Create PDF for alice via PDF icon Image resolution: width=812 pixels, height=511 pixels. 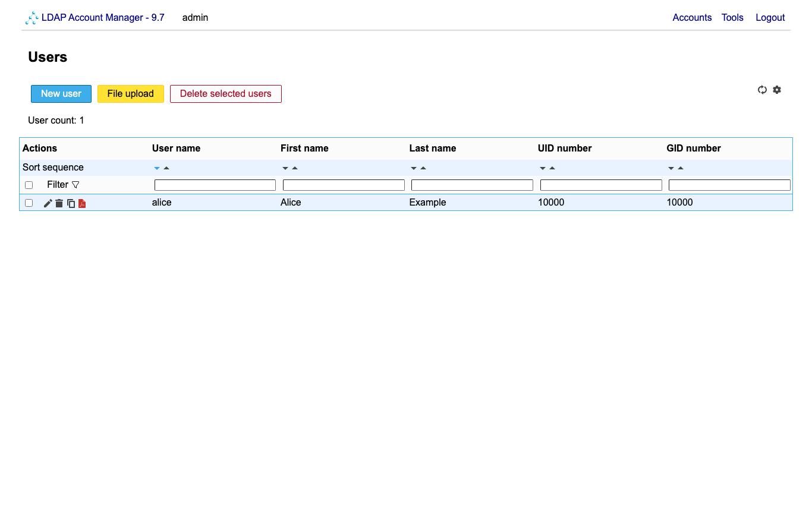[82, 203]
